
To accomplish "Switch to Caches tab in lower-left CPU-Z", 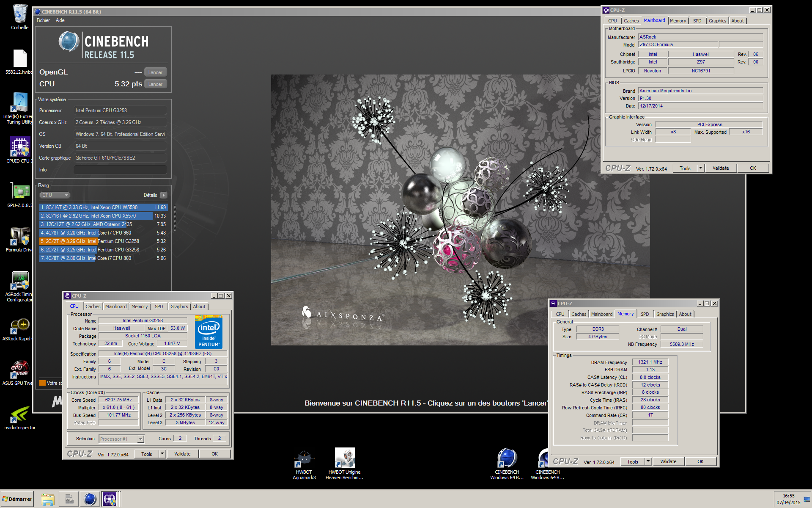I will tap(93, 306).
